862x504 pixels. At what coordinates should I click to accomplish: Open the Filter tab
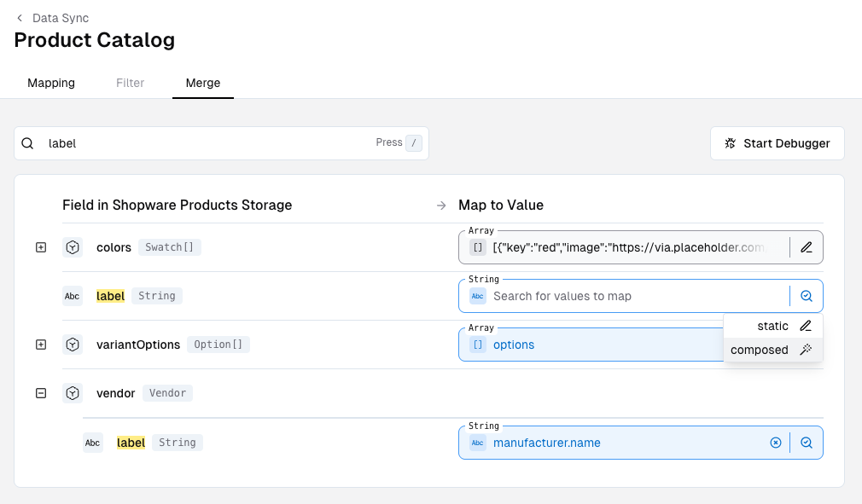tap(131, 83)
